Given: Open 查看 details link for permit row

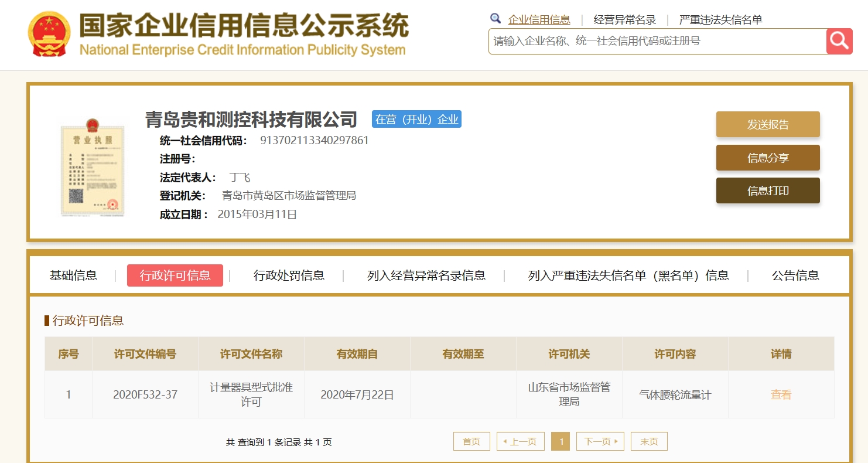Looking at the screenshot, I should [781, 395].
